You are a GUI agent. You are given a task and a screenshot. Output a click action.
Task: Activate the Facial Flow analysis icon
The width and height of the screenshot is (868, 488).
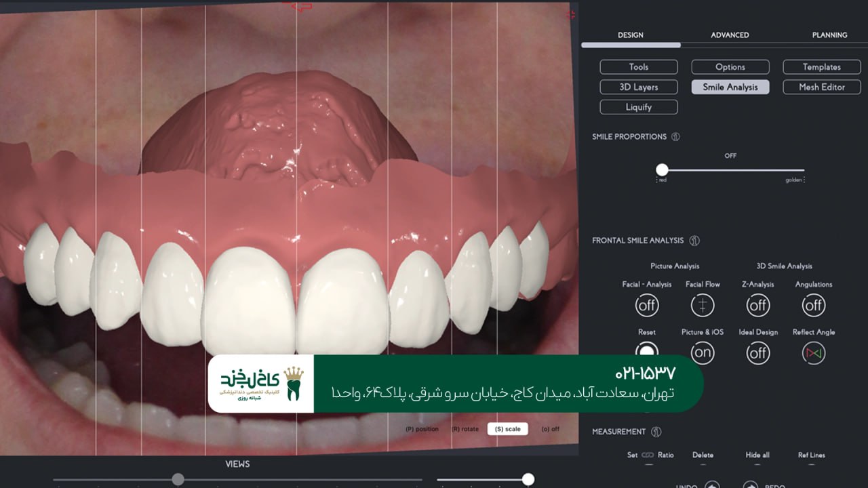click(703, 305)
